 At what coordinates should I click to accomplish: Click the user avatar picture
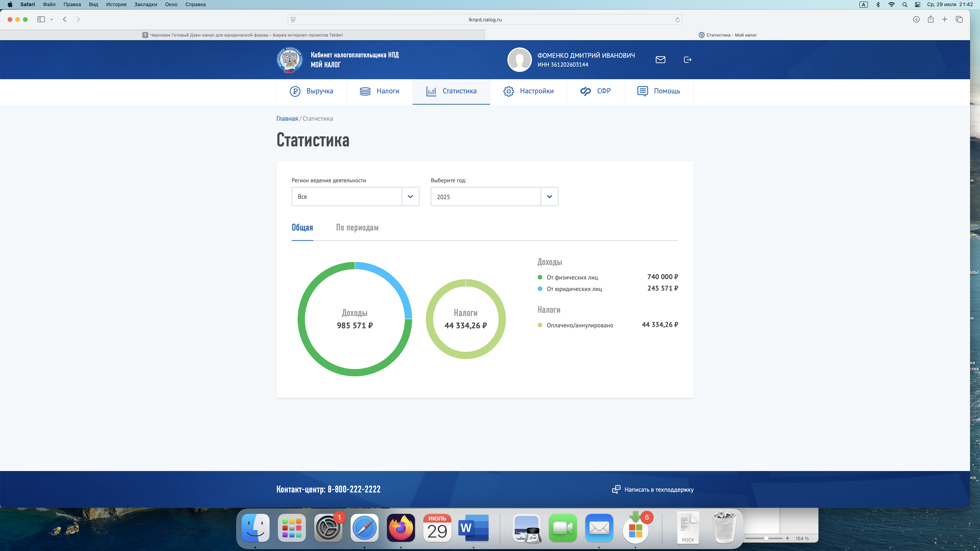pos(519,60)
